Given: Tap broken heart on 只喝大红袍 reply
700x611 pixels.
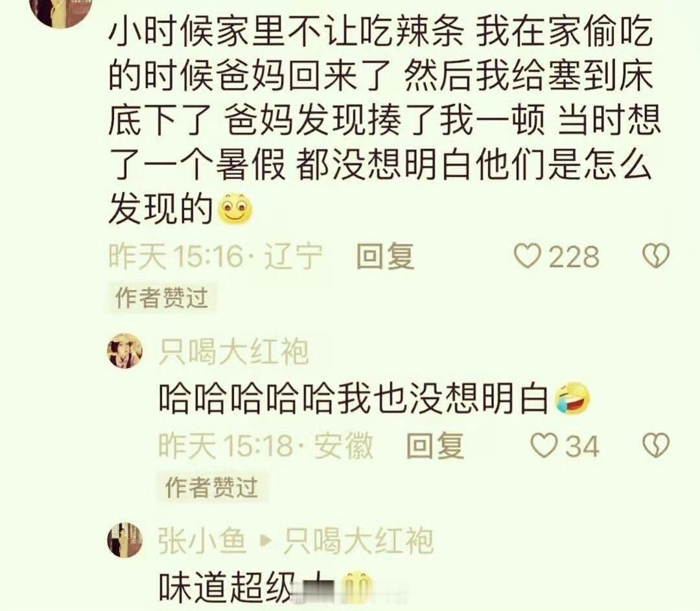Looking at the screenshot, I should coord(656,445).
